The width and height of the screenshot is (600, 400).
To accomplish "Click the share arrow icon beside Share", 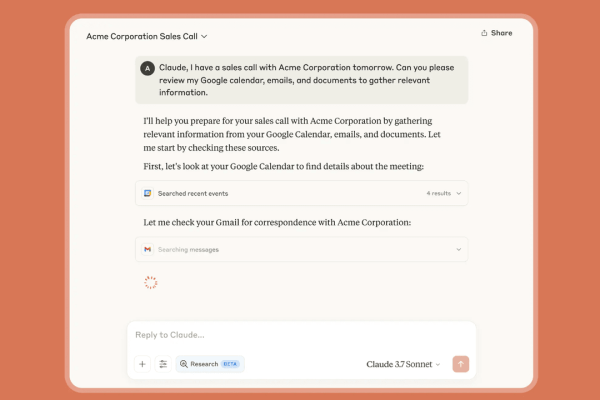I will point(484,33).
